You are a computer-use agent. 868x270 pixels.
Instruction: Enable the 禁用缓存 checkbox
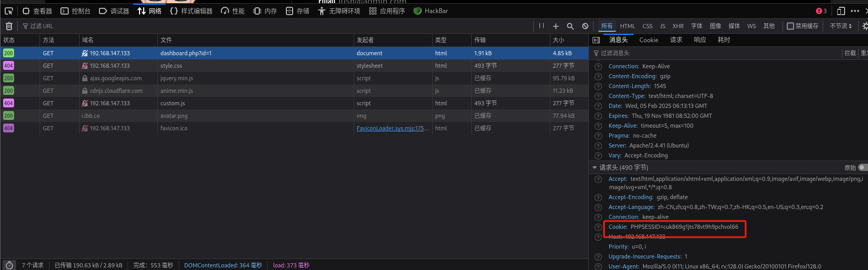click(x=790, y=26)
